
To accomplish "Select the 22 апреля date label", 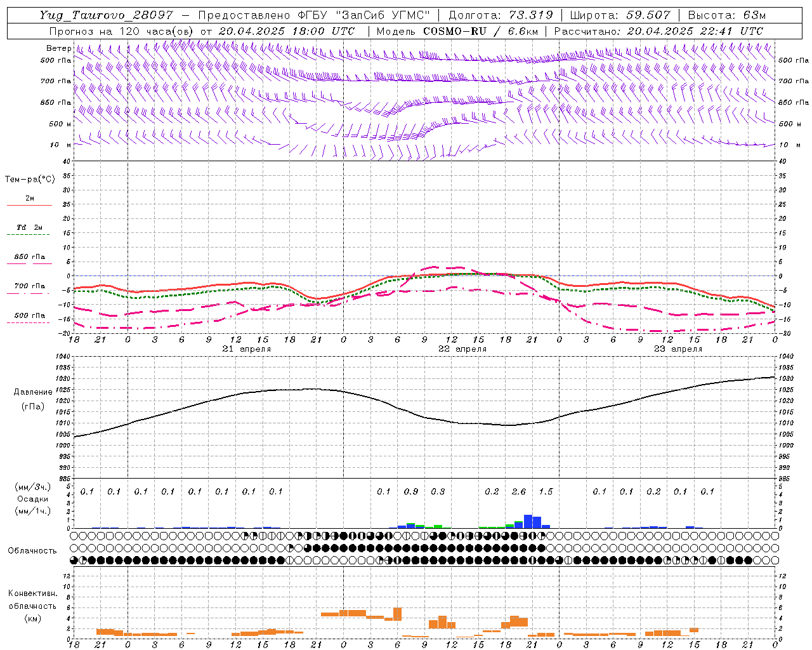I will coord(462,349).
